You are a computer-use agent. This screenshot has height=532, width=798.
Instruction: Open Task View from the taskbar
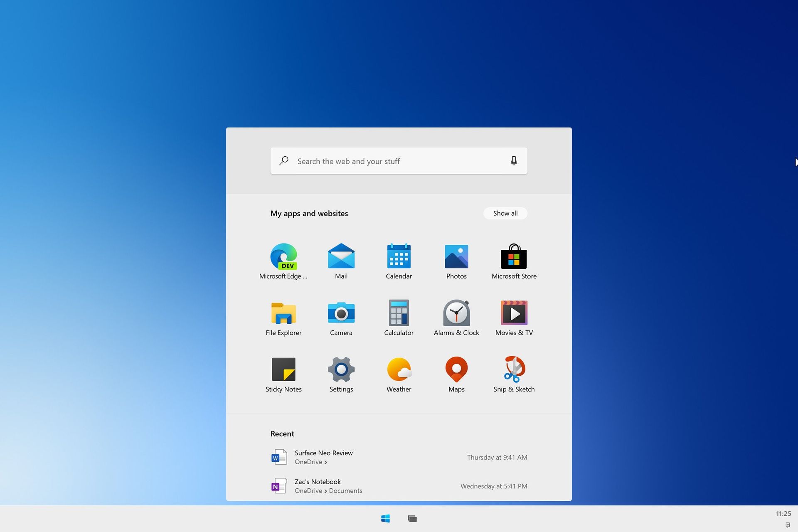[x=412, y=518]
